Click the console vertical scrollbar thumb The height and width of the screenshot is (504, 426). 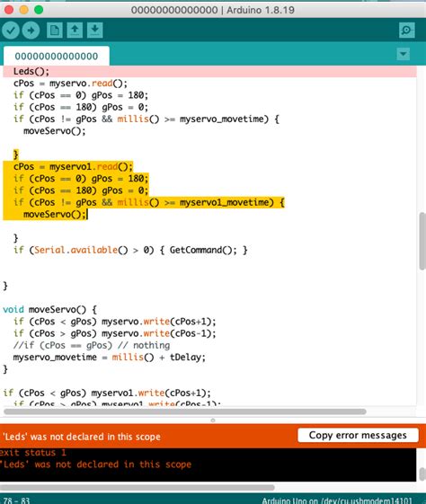point(422,474)
